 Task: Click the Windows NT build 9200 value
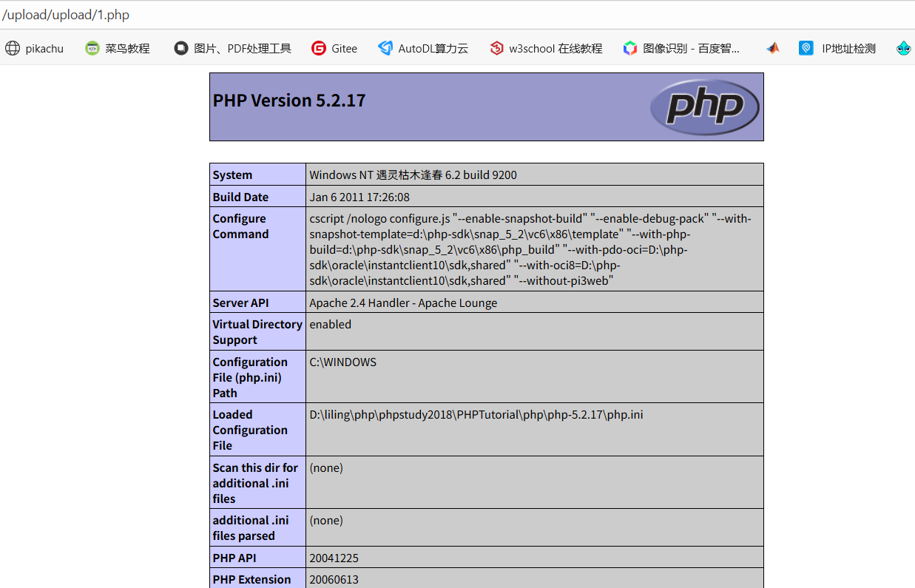pyautogui.click(x=413, y=175)
